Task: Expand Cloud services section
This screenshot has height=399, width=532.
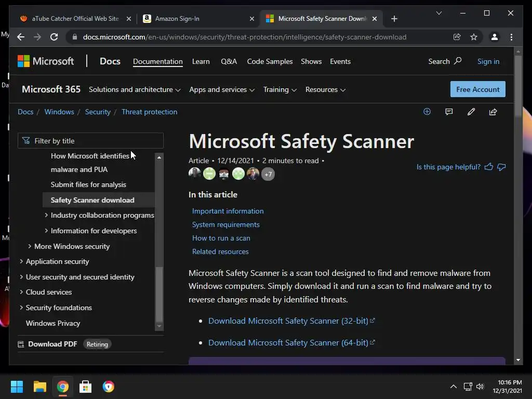Action: coord(21,292)
